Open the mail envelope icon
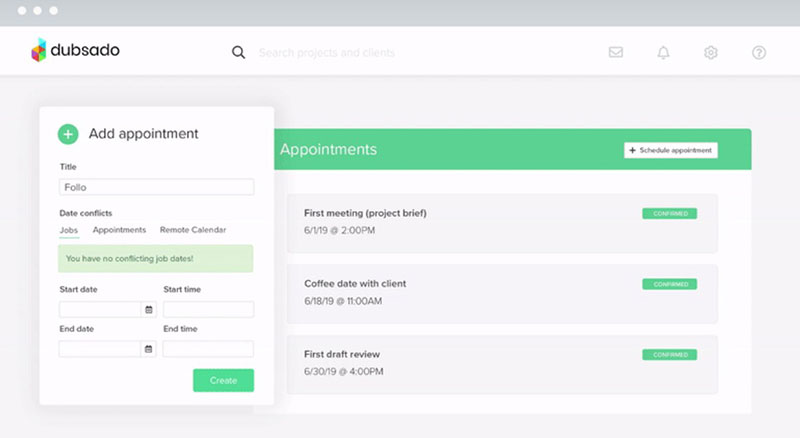This screenshot has width=800, height=438. pos(616,52)
